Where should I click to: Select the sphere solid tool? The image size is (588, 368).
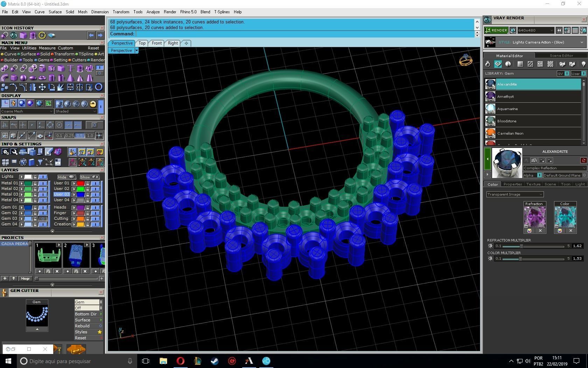[x=23, y=78]
